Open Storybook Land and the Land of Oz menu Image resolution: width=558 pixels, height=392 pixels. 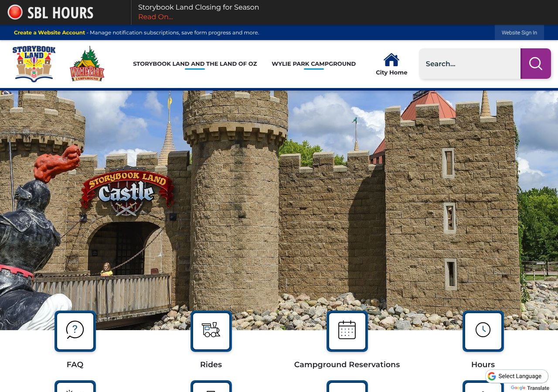[195, 64]
